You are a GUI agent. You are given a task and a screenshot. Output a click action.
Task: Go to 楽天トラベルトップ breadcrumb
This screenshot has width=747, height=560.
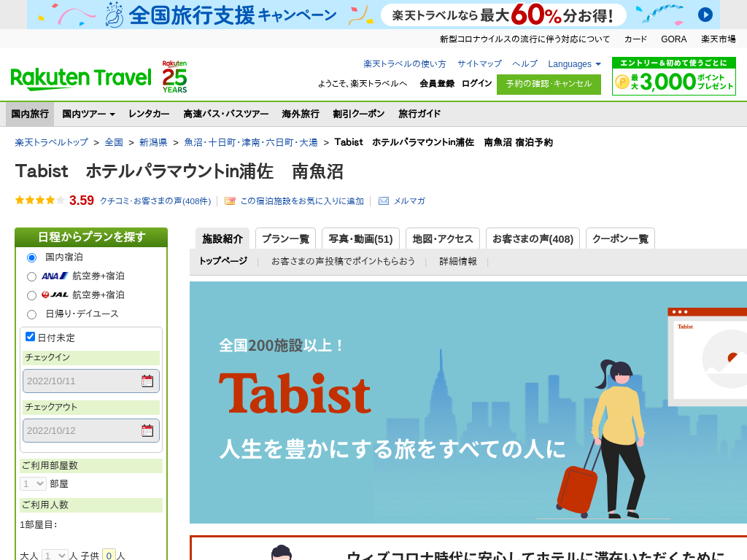click(x=52, y=142)
